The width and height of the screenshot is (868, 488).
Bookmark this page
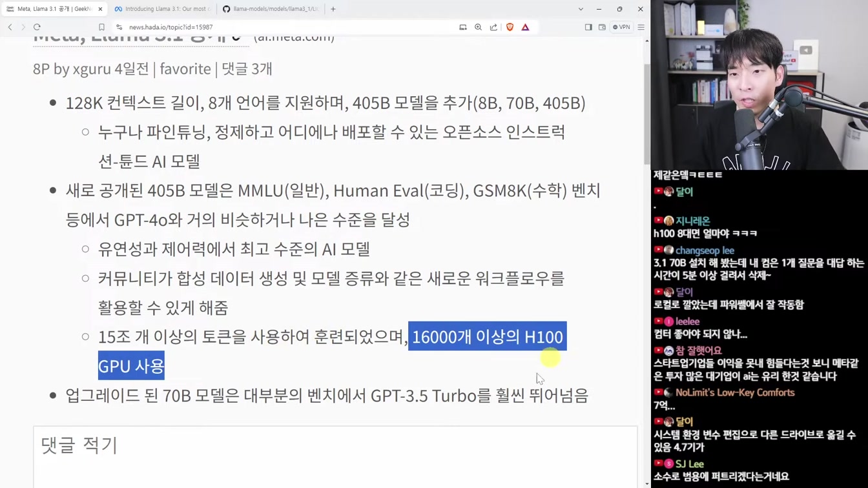tap(101, 27)
